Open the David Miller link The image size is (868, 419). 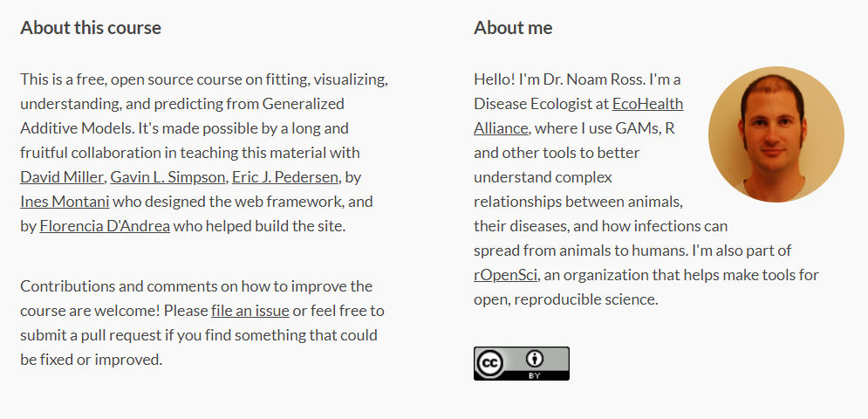click(x=62, y=177)
